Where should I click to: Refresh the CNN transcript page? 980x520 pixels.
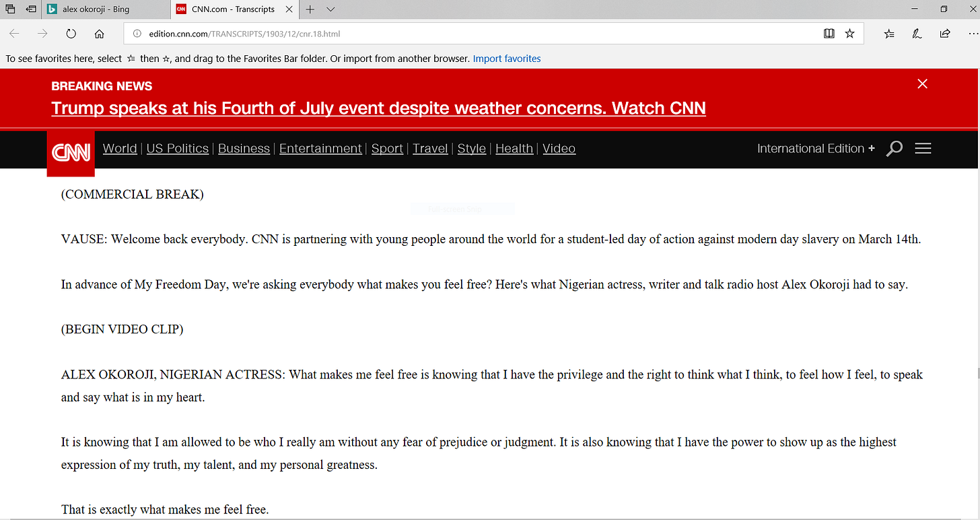point(71,34)
